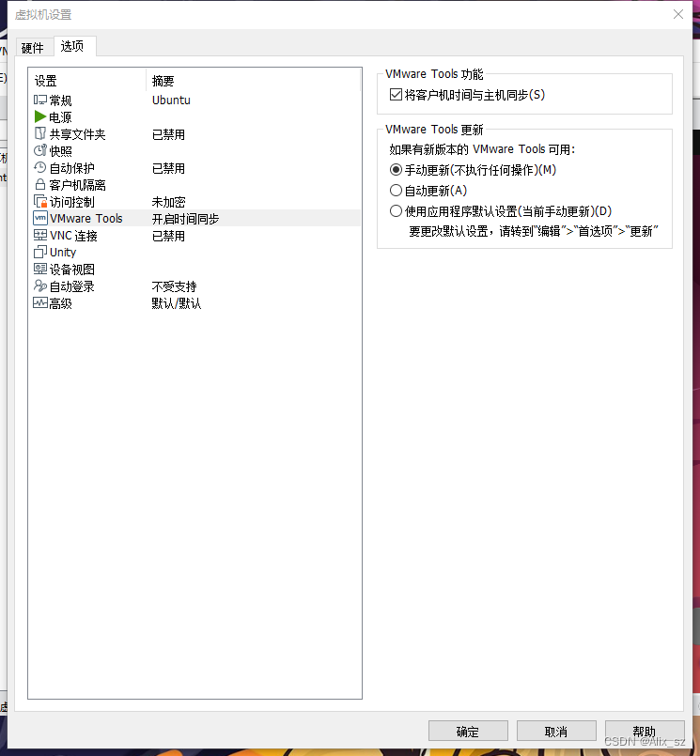Select the 高级 row label
Screen dimensions: 700x756
coord(60,303)
